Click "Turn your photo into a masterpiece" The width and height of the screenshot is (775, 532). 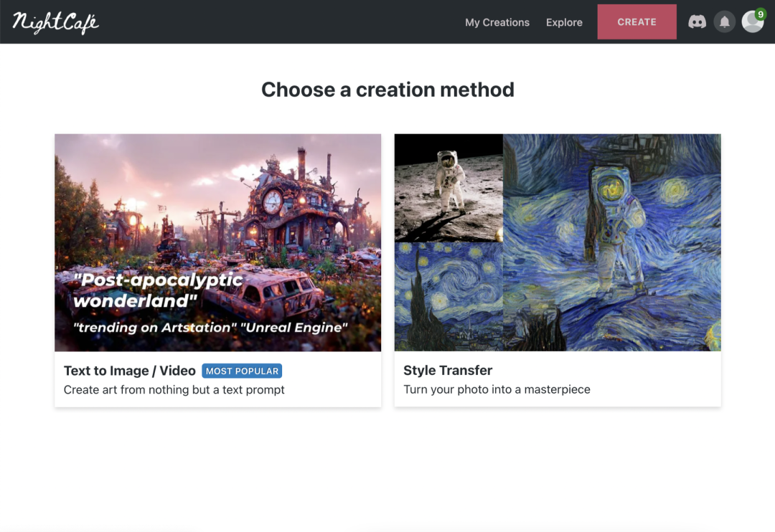point(497,389)
